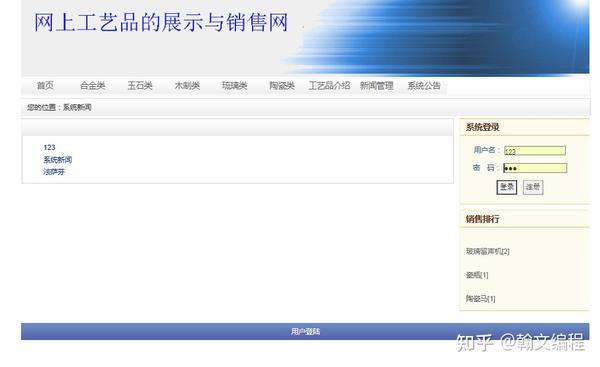This screenshot has width=600, height=367.
Task: Open the news item titled 123
Action: coord(49,147)
